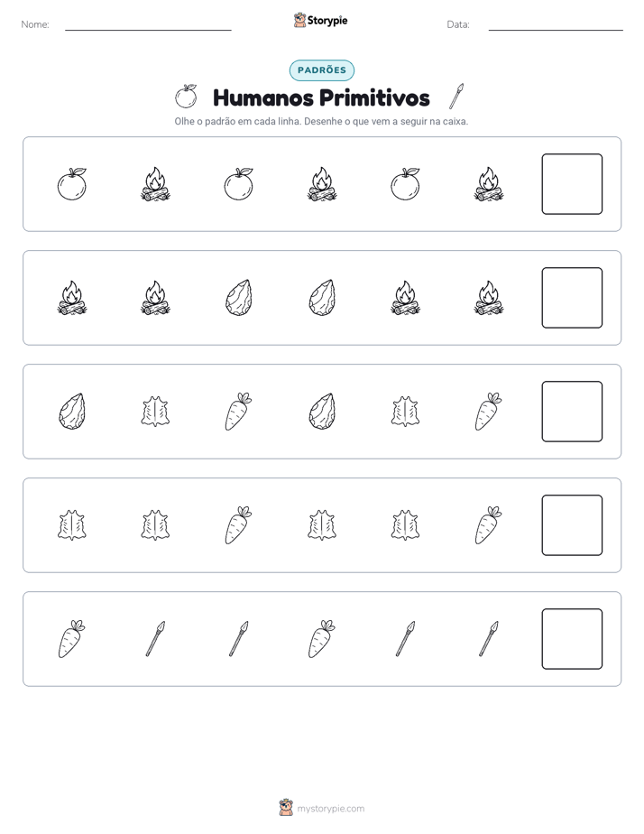Click the first carrot in row four

pos(239,525)
